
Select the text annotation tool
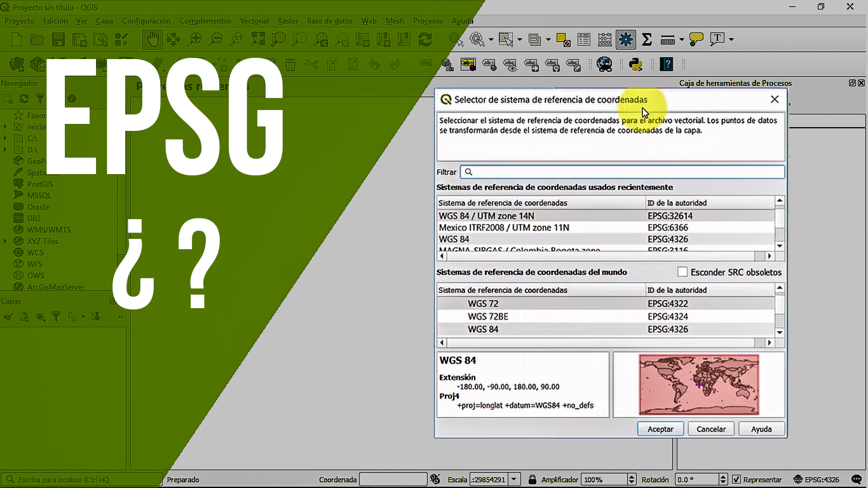717,39
